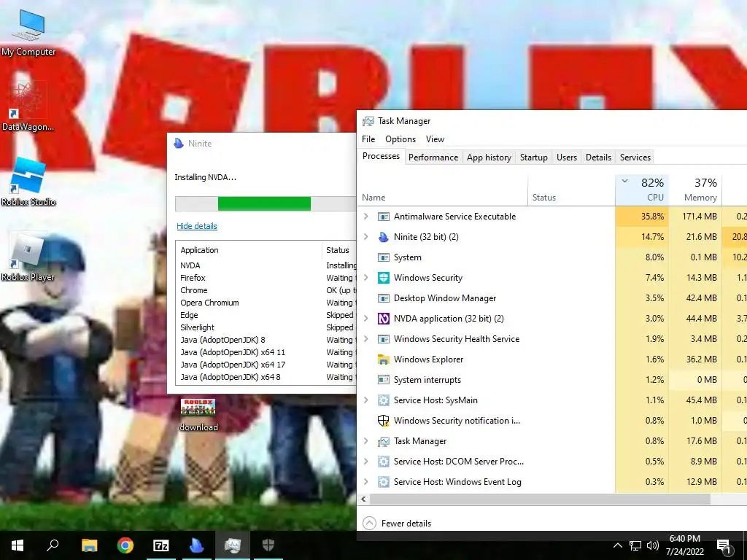The height and width of the screenshot is (560, 747).
Task: Open the Options menu in Task Manager
Action: tap(400, 139)
